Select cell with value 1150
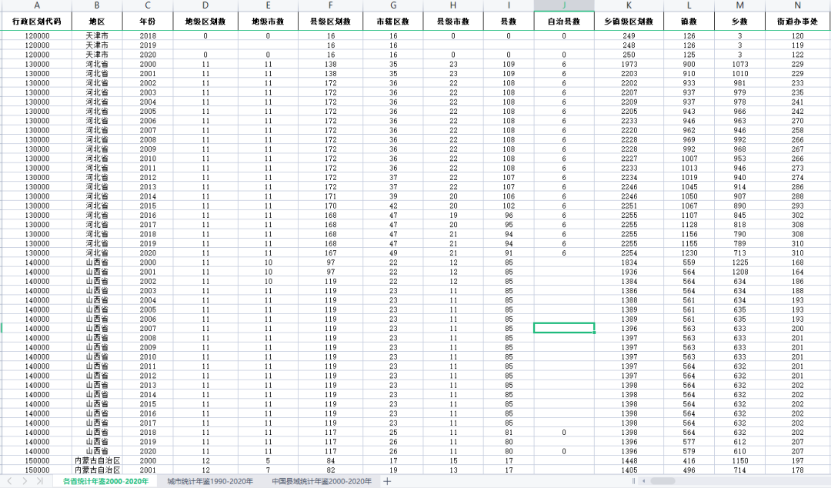Viewport: 831px width, 488px height. click(x=740, y=460)
